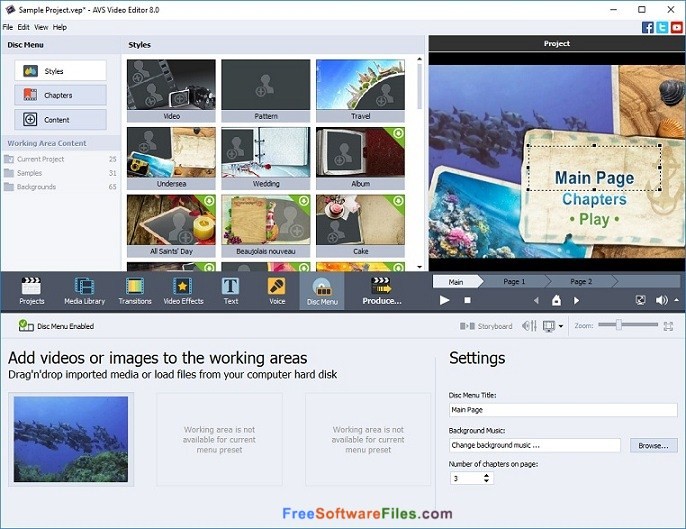Open the Help menu
The image size is (686, 529).
(x=60, y=27)
